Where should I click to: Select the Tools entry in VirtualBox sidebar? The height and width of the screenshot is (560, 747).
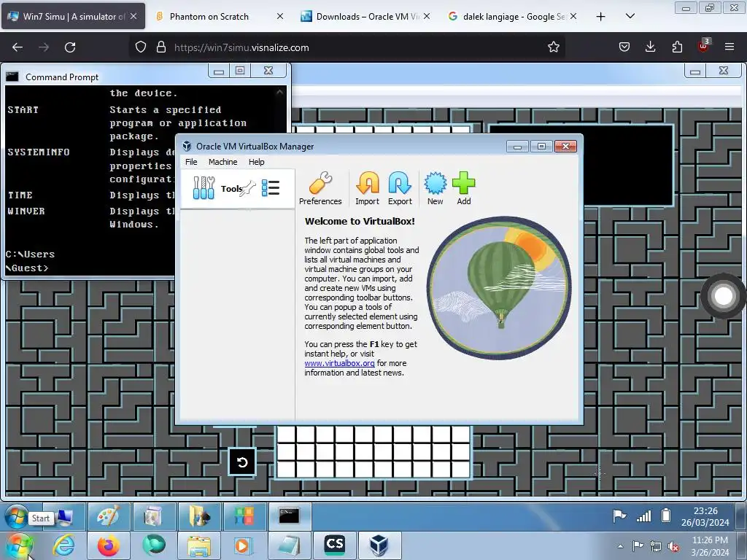click(237, 189)
